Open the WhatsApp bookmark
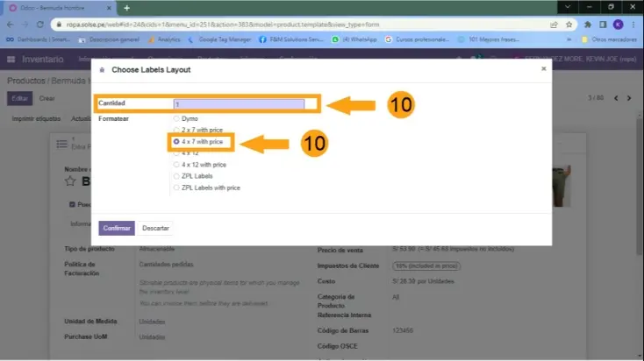644x361 pixels. [355, 39]
